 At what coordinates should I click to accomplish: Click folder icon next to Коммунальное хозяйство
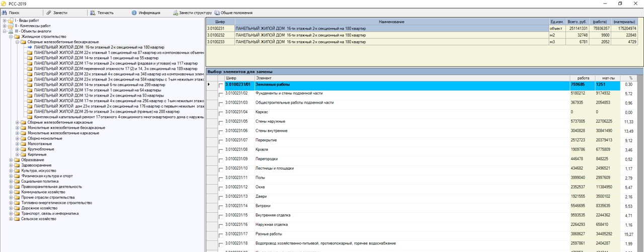17,192
